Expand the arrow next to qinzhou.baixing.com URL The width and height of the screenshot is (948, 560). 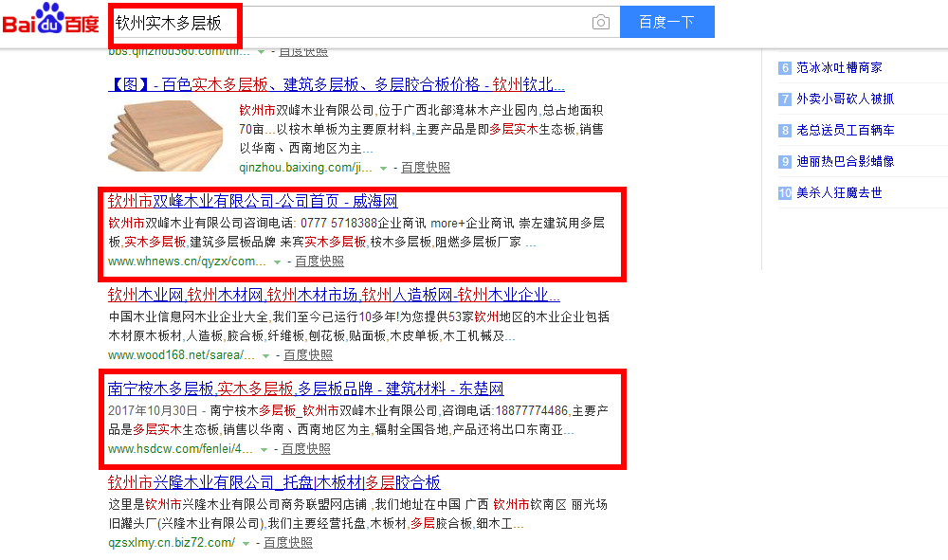click(x=383, y=169)
